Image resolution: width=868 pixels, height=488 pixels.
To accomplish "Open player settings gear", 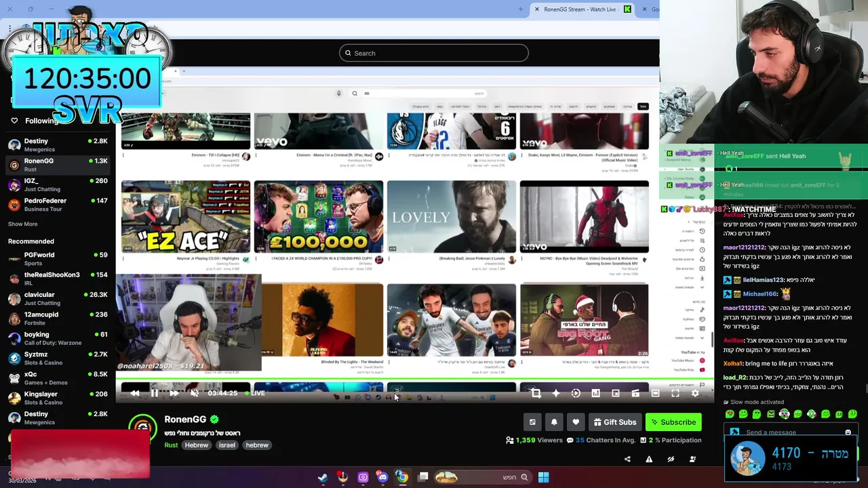I will pos(695,393).
